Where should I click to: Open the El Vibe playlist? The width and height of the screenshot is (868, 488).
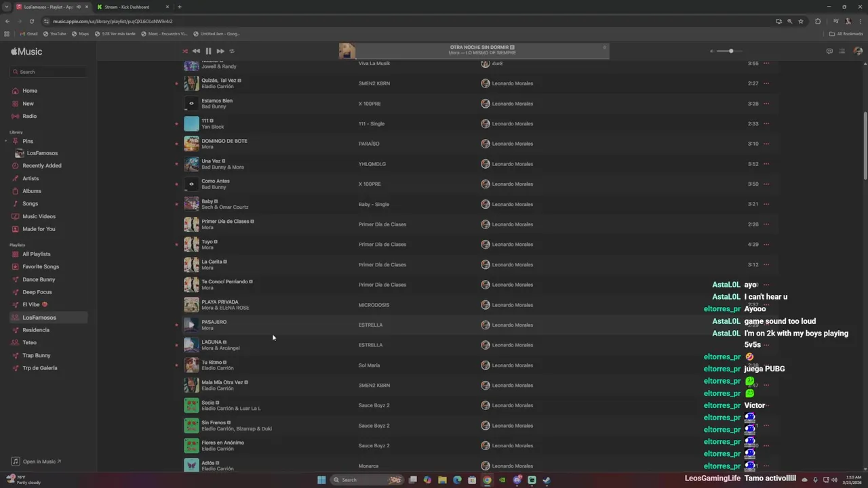[35, 305]
